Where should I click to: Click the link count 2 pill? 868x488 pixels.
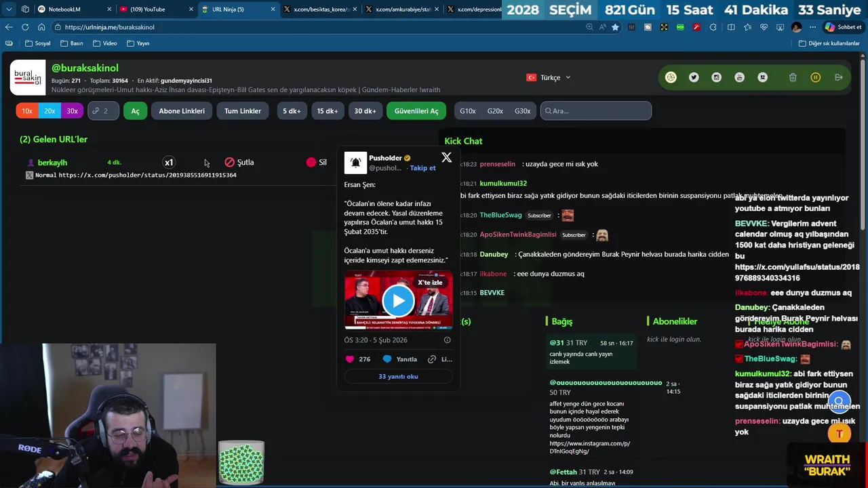(103, 111)
